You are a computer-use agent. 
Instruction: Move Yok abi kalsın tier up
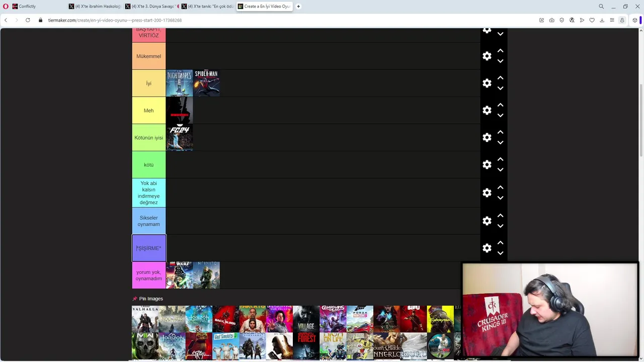pyautogui.click(x=500, y=188)
